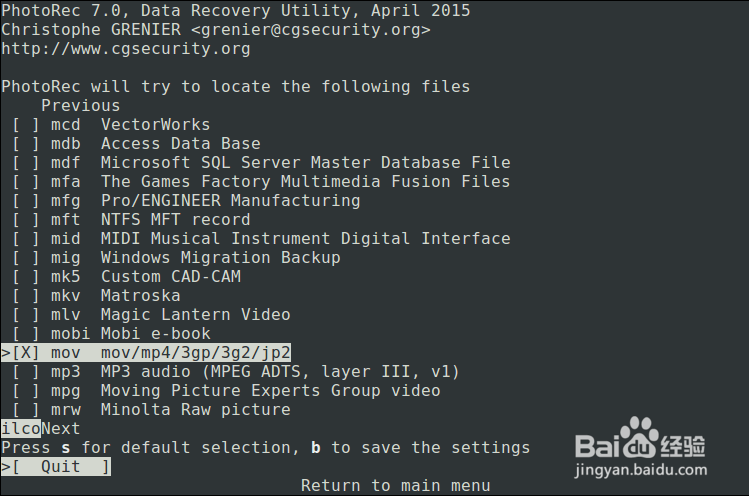Enable the mft NTFS MFT record checkbox
The height and width of the screenshot is (496, 749).
[26, 220]
